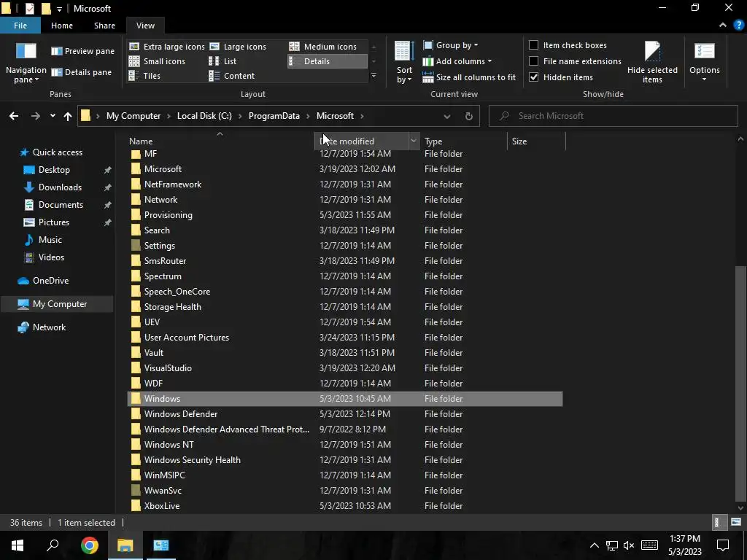This screenshot has height=560, width=747.
Task: Toggle the Details pane
Action: (81, 72)
